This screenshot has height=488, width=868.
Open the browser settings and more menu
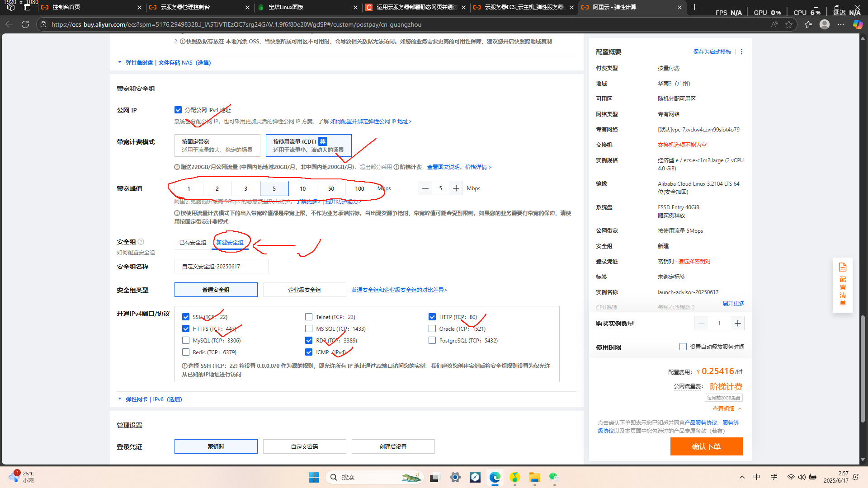click(841, 24)
